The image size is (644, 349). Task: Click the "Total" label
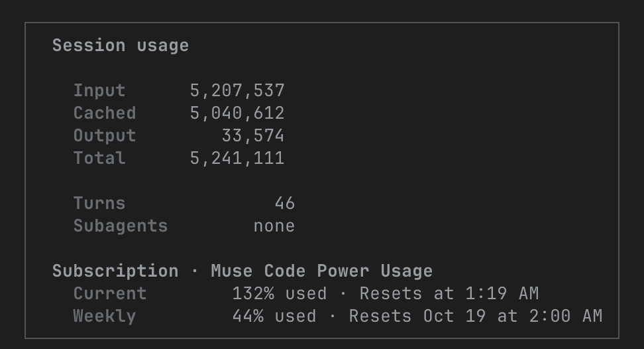[99, 159]
